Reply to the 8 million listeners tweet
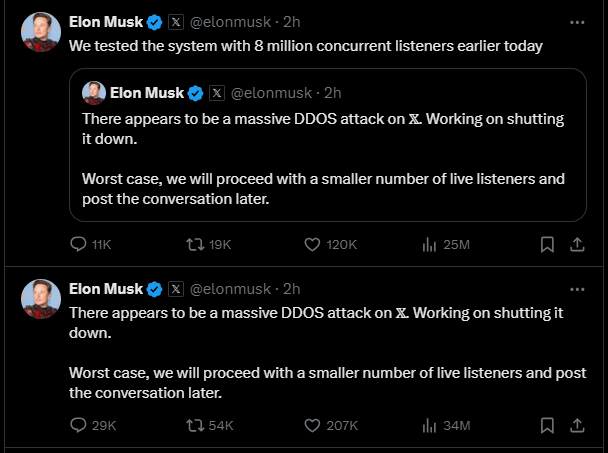 tap(79, 244)
